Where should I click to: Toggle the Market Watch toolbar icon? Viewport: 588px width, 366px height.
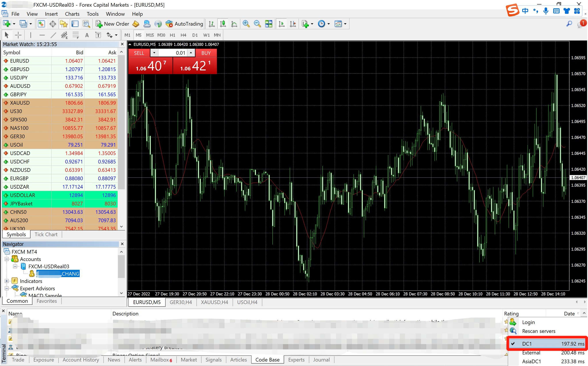coord(41,24)
